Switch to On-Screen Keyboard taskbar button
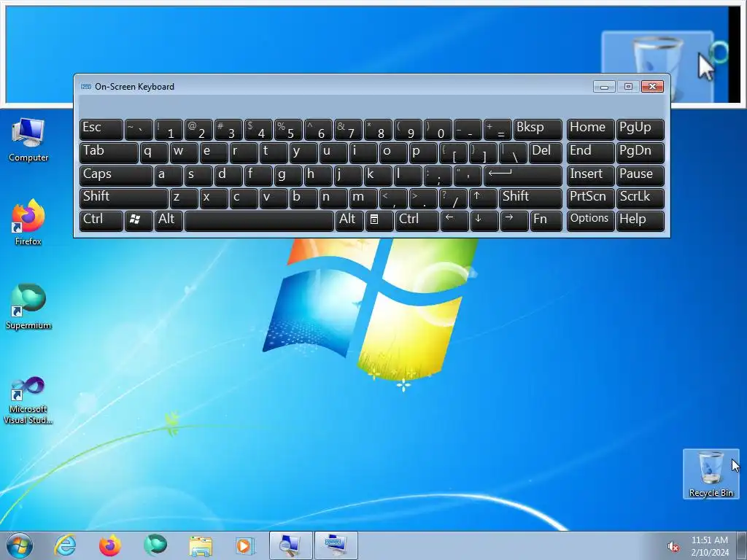The height and width of the screenshot is (560, 747). tap(336, 545)
